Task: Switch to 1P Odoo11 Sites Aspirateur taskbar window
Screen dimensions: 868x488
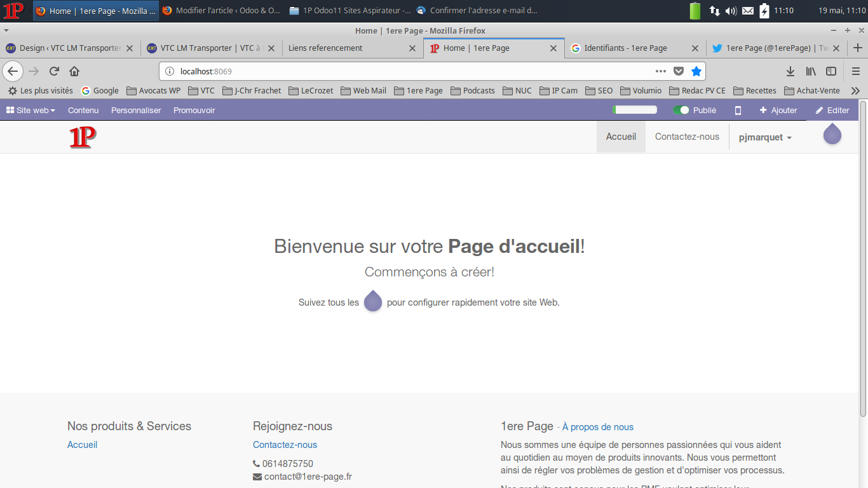Action: tap(350, 10)
